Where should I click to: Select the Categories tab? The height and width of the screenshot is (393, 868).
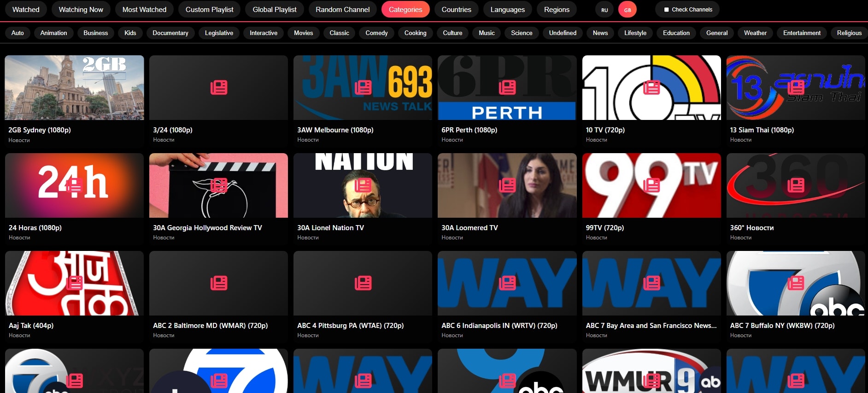[405, 9]
